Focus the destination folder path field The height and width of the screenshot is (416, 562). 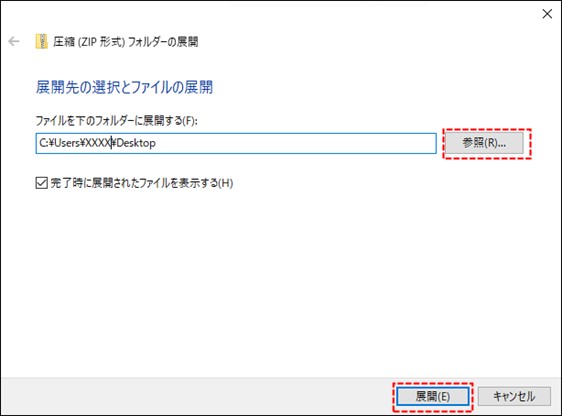point(236,143)
